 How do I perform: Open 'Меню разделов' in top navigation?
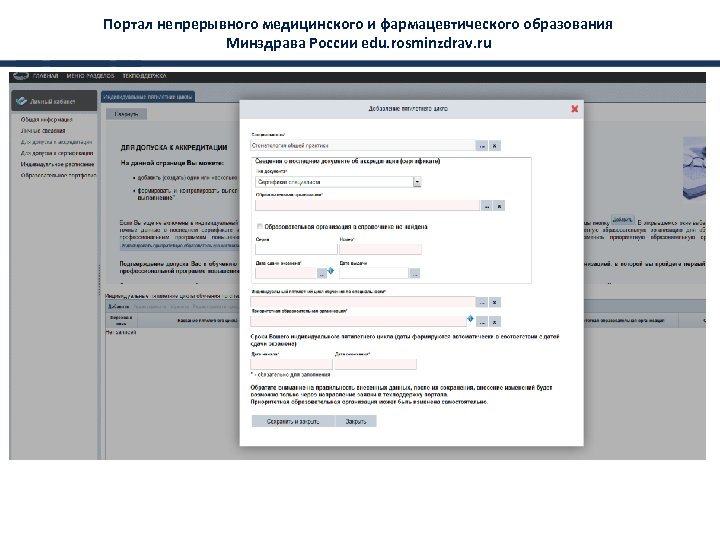point(90,76)
